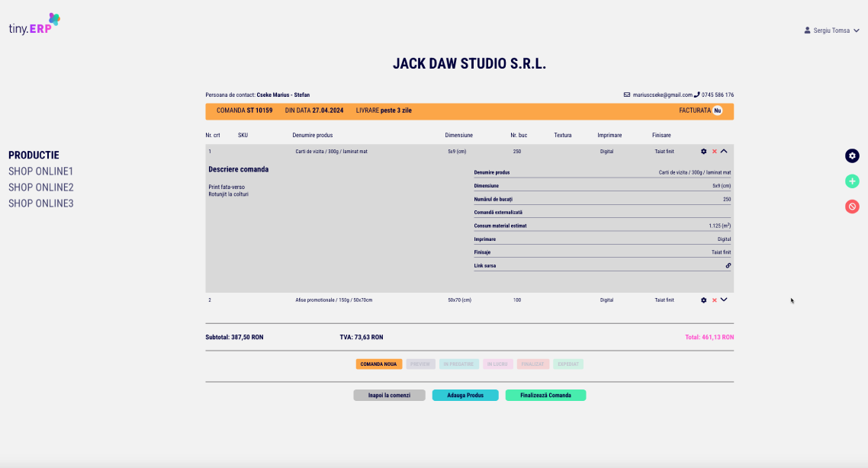The height and width of the screenshot is (468, 868).
Task: Click the Nr. buc column header
Action: point(519,136)
